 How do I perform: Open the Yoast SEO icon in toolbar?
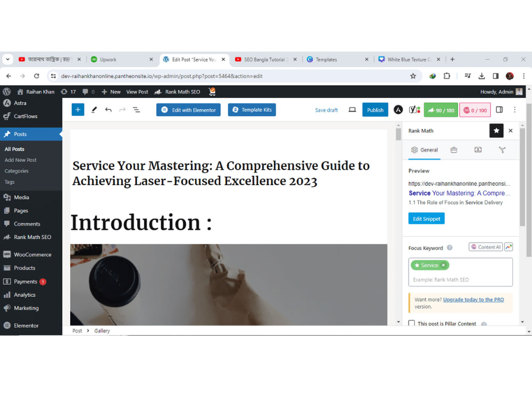pyautogui.click(x=414, y=110)
